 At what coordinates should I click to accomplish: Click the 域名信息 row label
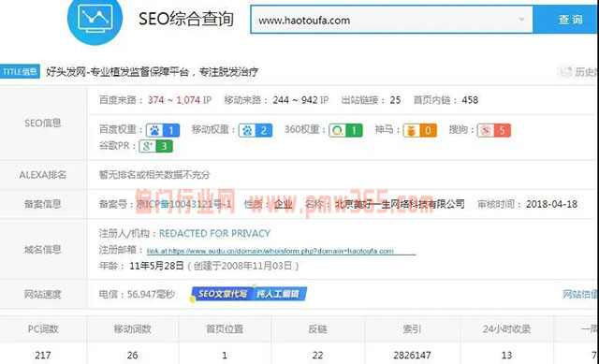tap(43, 250)
